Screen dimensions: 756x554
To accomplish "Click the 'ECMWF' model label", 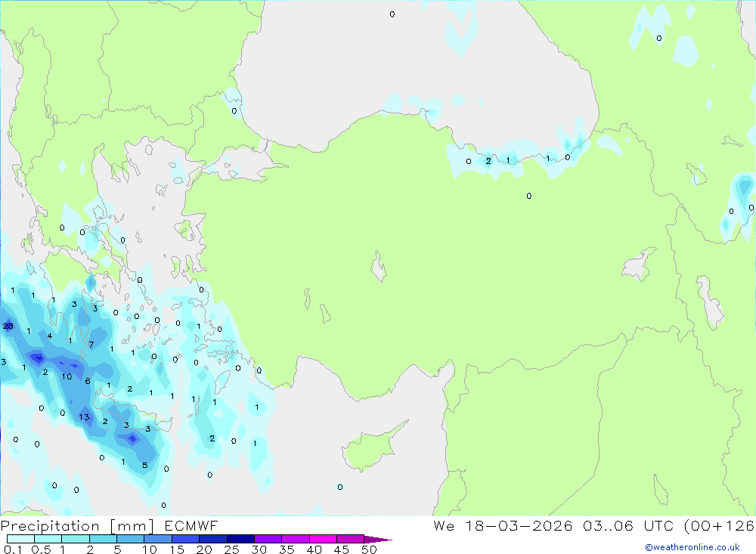I will [x=191, y=525].
